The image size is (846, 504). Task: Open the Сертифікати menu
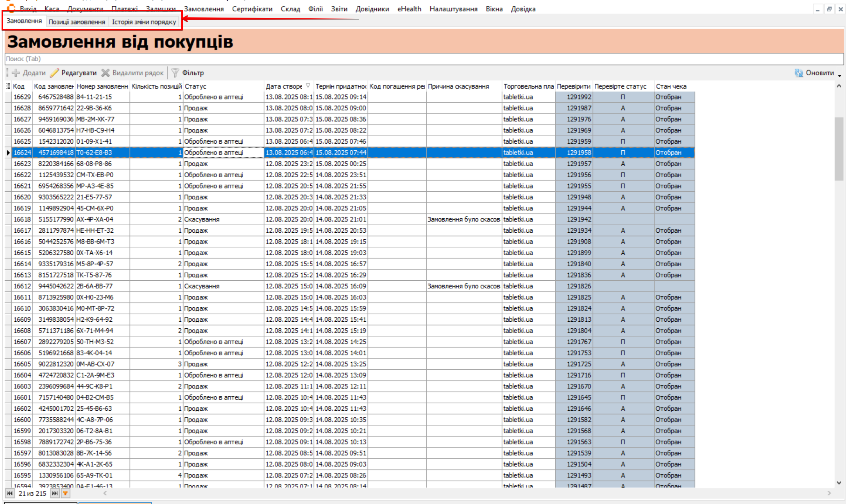252,9
